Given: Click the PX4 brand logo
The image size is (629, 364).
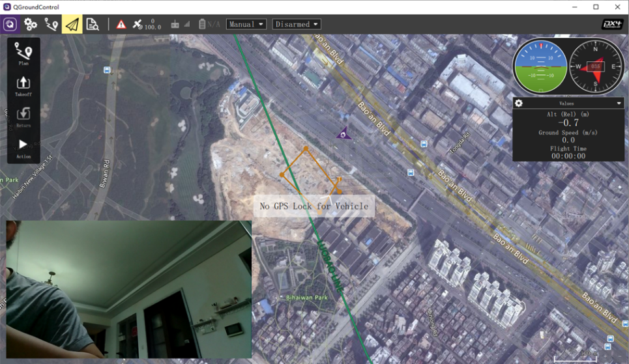Looking at the screenshot, I should tap(612, 25).
